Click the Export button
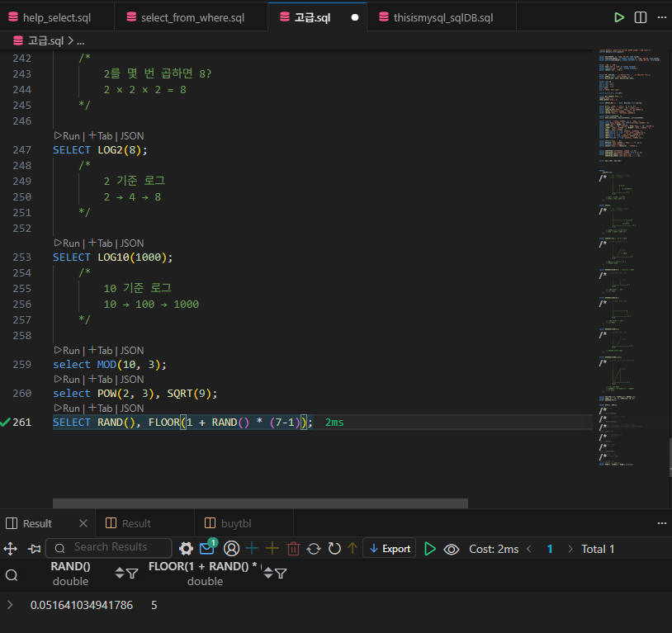Image resolution: width=672 pixels, height=633 pixels. click(x=390, y=549)
